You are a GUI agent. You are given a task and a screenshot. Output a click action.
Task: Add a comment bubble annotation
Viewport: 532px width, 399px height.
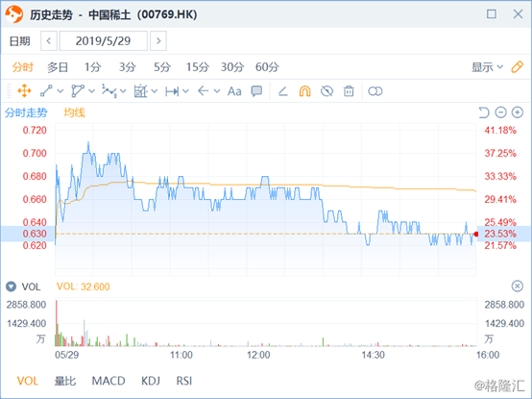tap(256, 91)
